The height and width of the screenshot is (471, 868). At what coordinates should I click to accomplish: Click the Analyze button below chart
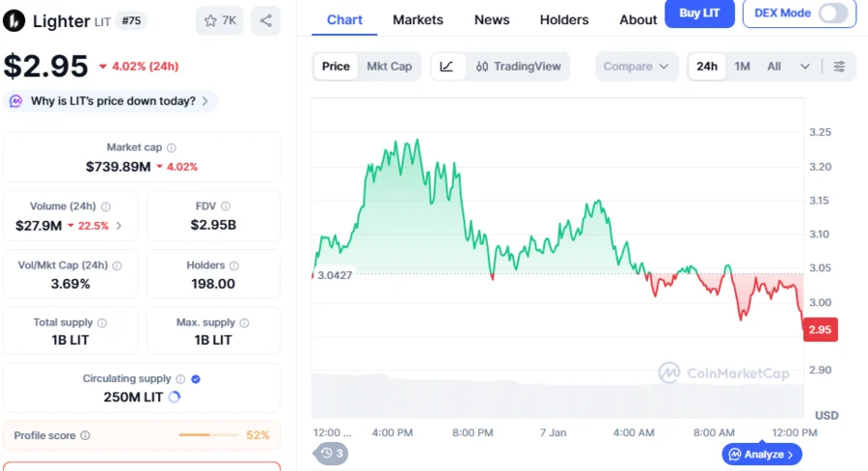point(762,454)
